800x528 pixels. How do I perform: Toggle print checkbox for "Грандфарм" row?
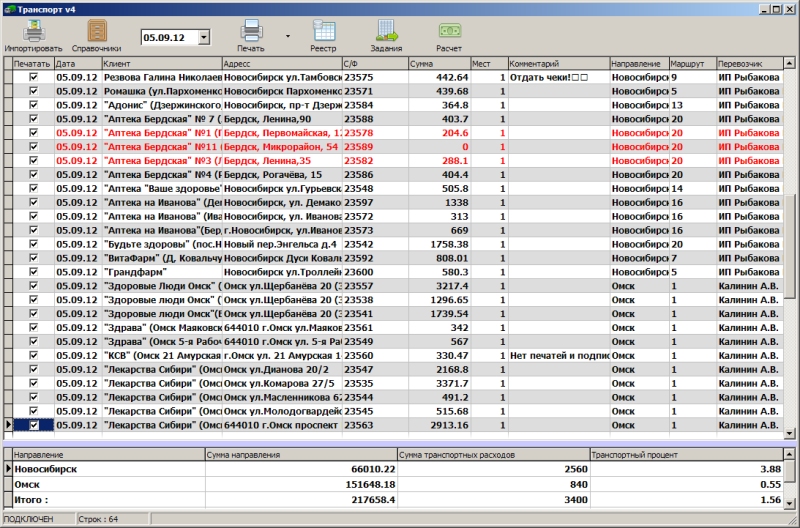(34, 272)
